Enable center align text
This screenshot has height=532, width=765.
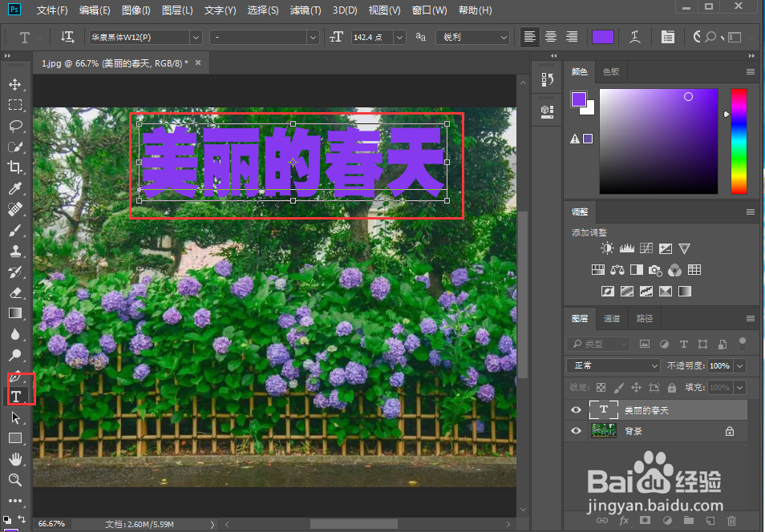click(x=551, y=37)
